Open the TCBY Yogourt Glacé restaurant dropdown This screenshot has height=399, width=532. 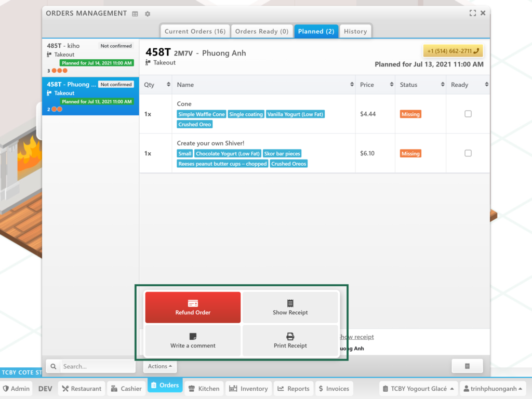(418, 389)
